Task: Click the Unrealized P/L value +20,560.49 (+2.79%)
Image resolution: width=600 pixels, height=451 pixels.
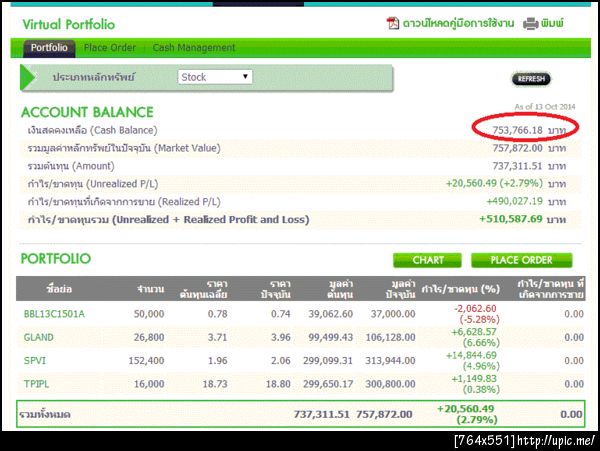Action: click(x=494, y=184)
